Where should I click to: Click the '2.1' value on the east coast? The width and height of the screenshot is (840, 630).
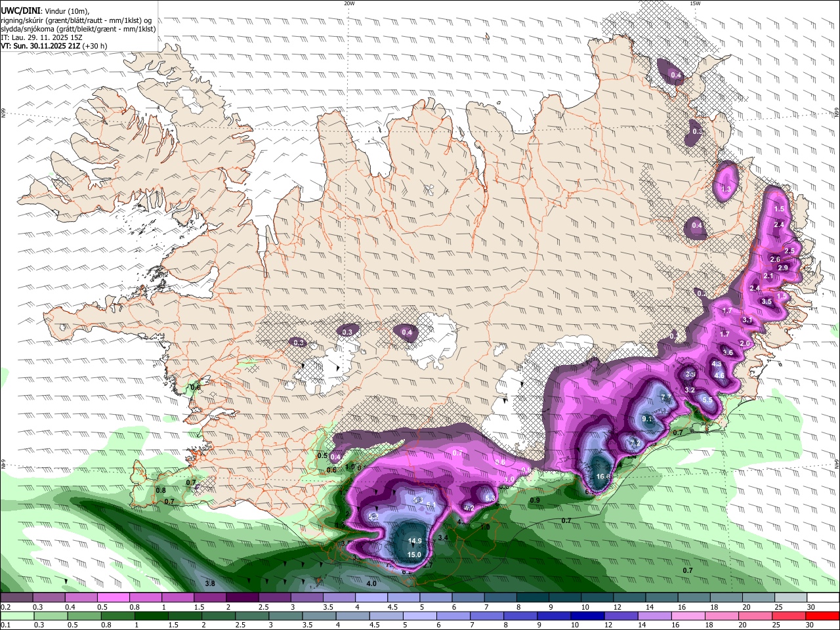[768, 276]
